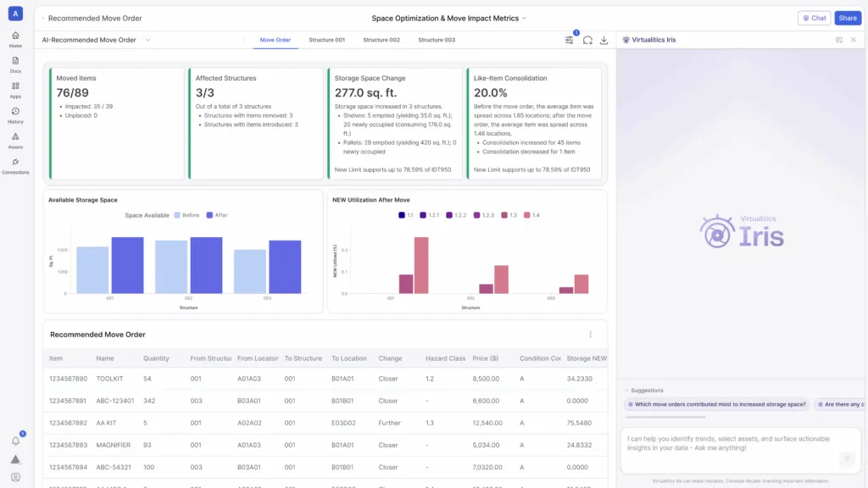Click the suggestions horizontal scrollbar
Screen dimensions: 868x488
(665, 417)
